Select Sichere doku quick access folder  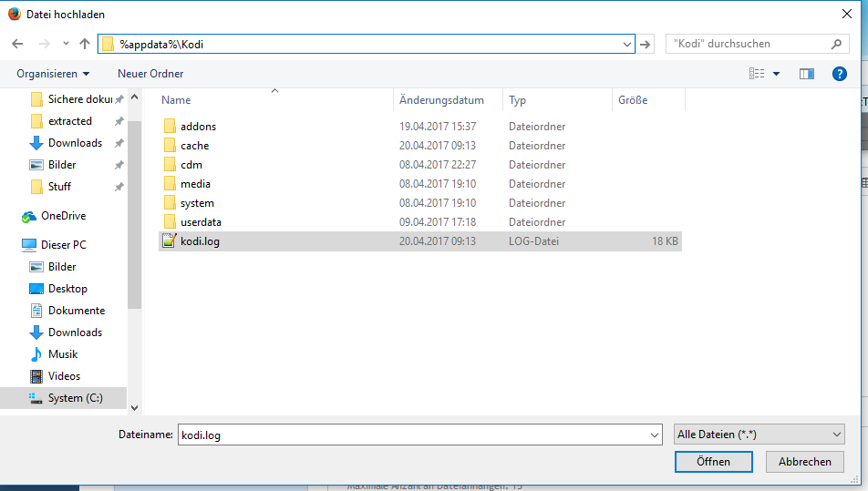point(77,99)
